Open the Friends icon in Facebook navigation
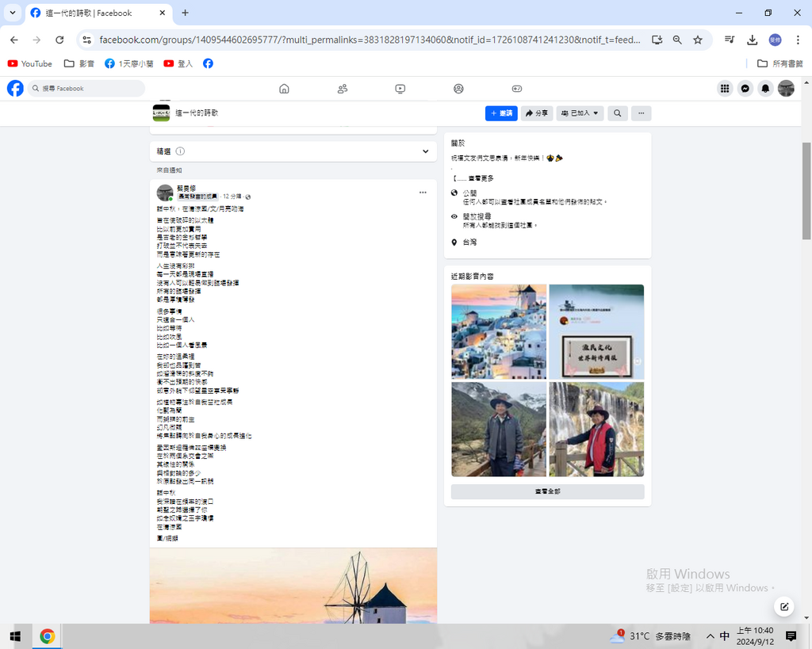This screenshot has width=812, height=649. 343,89
